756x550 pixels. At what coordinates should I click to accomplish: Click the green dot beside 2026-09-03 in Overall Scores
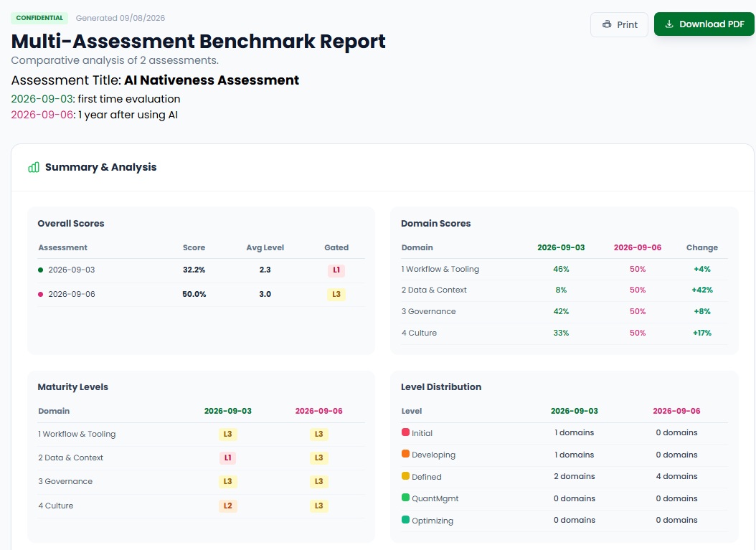pos(40,270)
